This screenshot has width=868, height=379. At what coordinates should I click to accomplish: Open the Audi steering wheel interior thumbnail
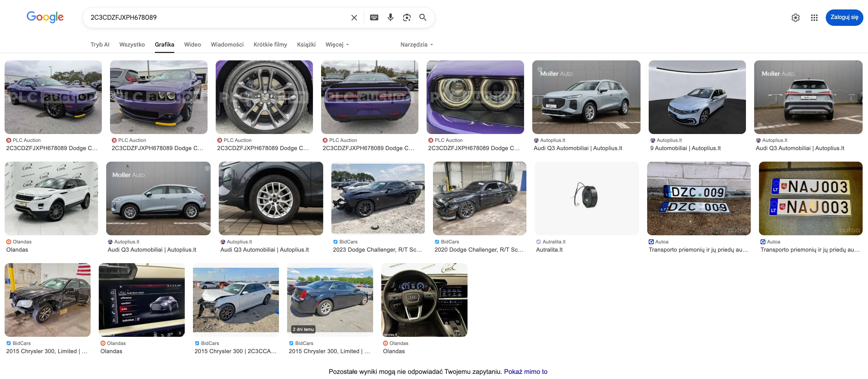click(x=424, y=300)
